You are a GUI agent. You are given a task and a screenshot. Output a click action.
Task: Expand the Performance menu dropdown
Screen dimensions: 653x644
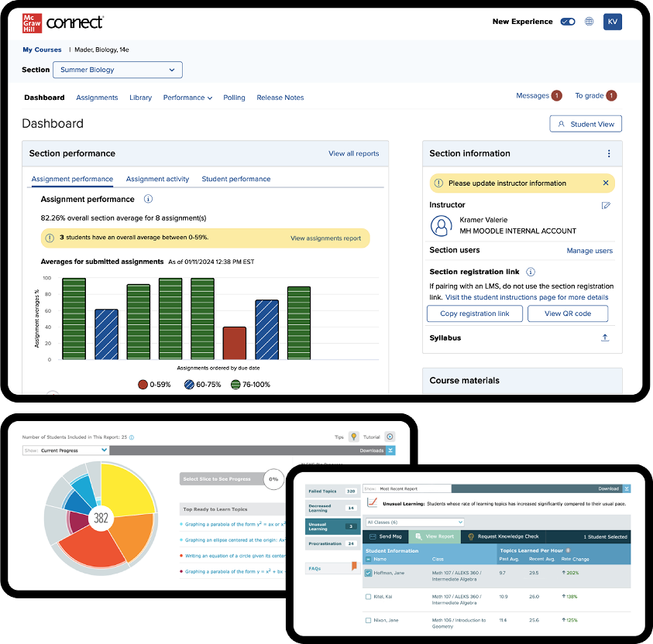[x=187, y=98]
